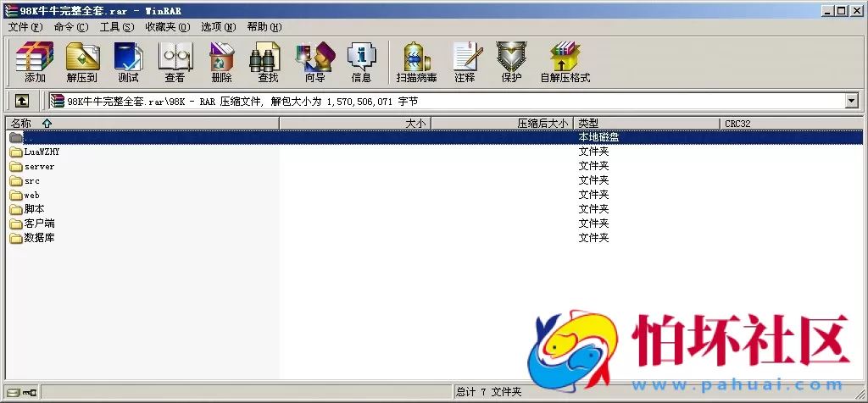Click the drive icon in status bar
The width and height of the screenshot is (868, 403).
coord(14,393)
